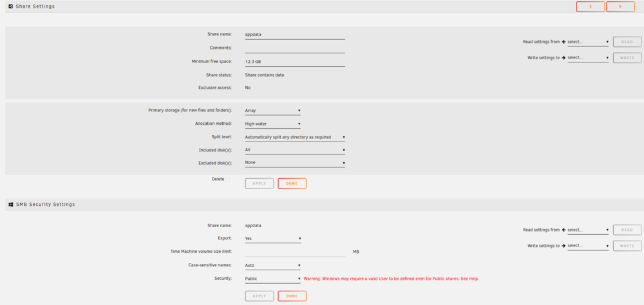Open the Allocation method dropdown showing High-water
The width and height of the screenshot is (644, 305).
click(272, 124)
